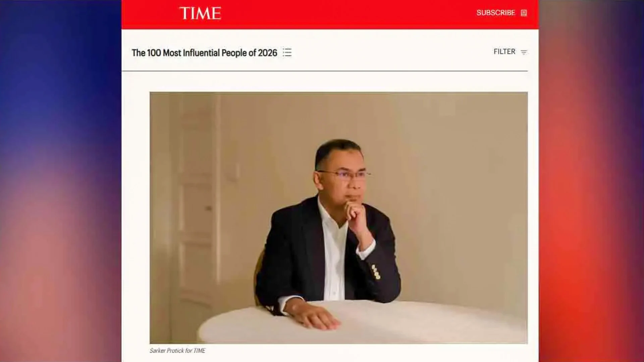Open the list icon next to the title
The height and width of the screenshot is (362, 644).
click(287, 52)
